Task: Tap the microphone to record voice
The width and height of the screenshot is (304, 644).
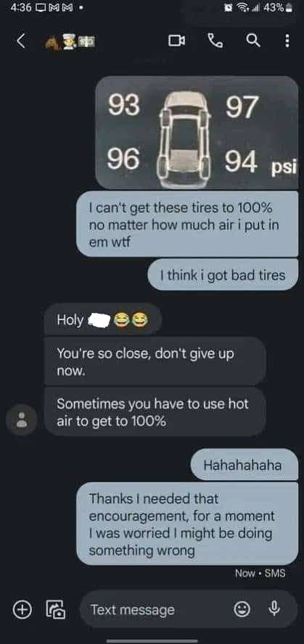Action: tap(274, 609)
